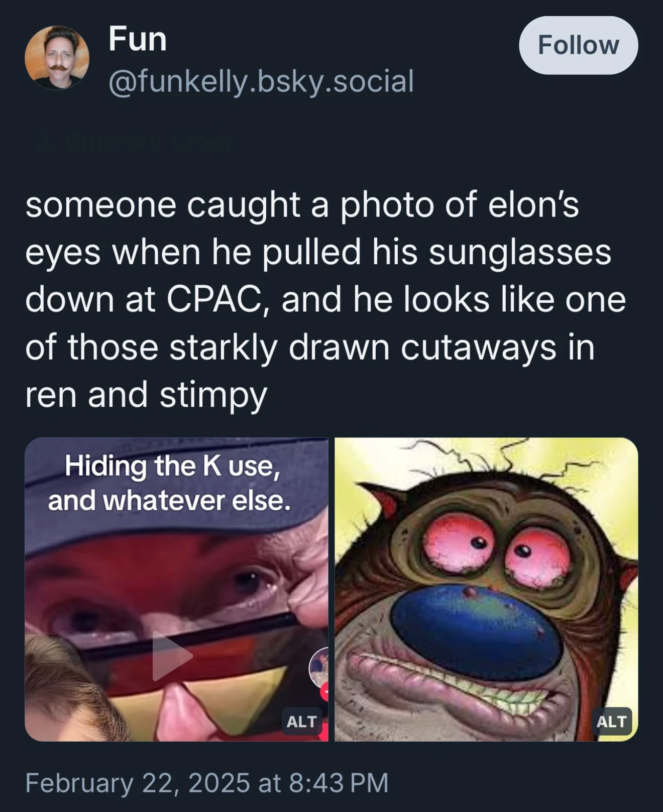Open the @funkelly.bsky.social handle link
Image resolution: width=663 pixels, height=812 pixels.
[x=261, y=81]
